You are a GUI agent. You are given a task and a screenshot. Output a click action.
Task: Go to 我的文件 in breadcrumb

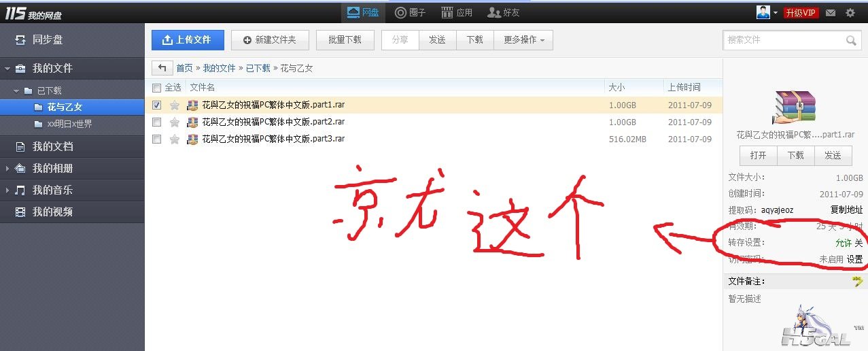pos(219,68)
